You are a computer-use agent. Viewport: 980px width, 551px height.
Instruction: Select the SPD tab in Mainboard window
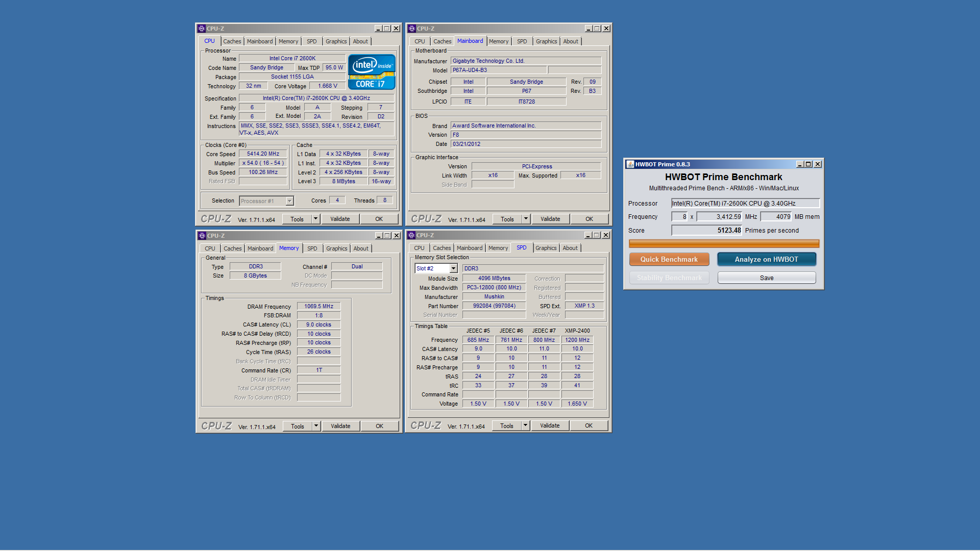point(522,41)
